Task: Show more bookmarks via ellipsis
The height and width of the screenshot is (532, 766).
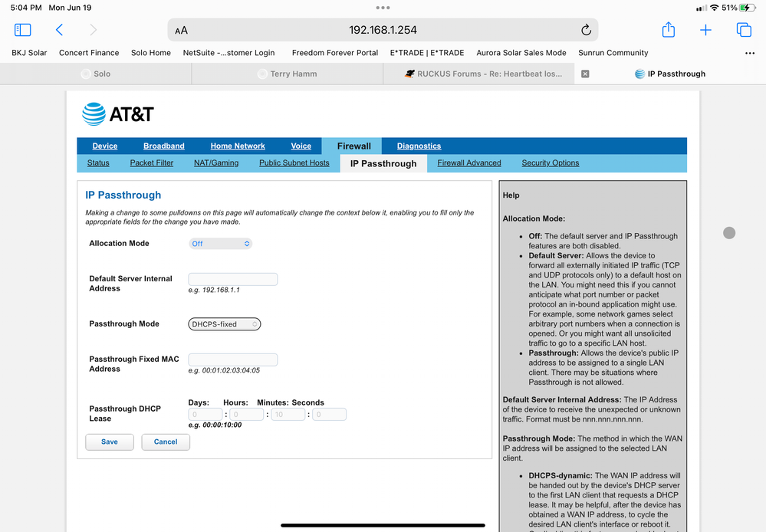Action: [749, 53]
